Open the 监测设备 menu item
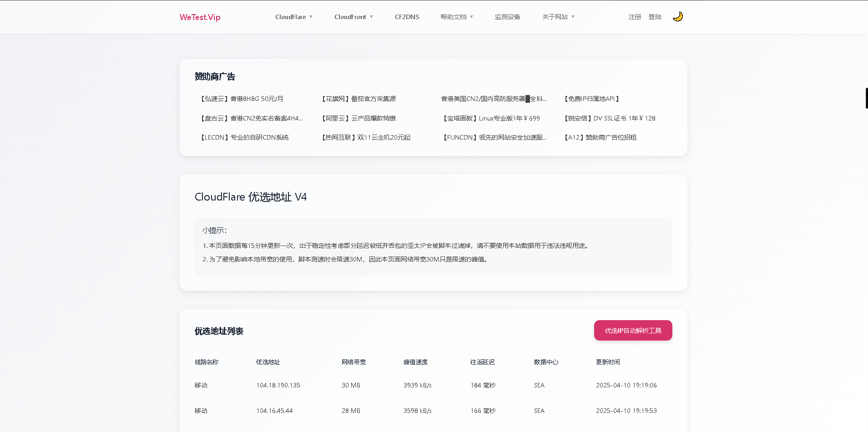 508,17
